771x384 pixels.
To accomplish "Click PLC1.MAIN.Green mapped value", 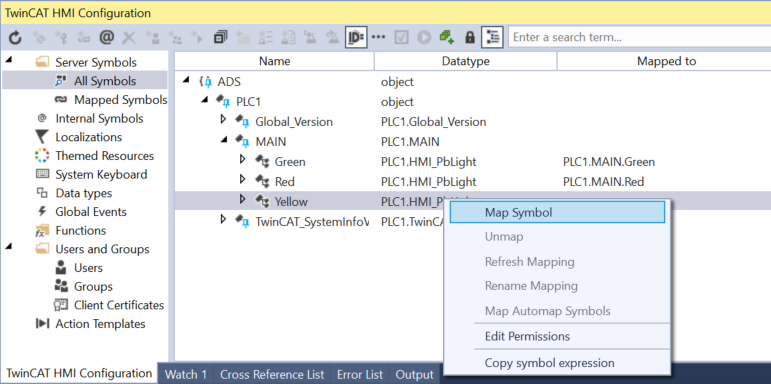I will pos(609,162).
